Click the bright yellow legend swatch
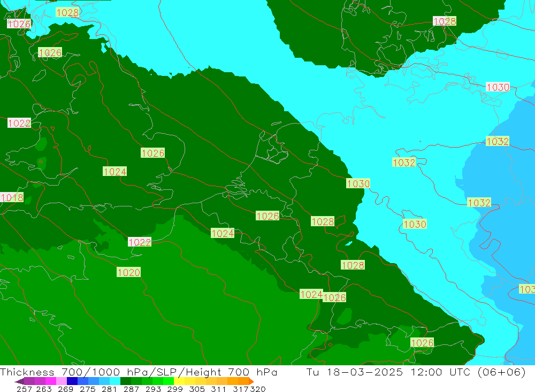The image size is (535, 392). [179, 381]
